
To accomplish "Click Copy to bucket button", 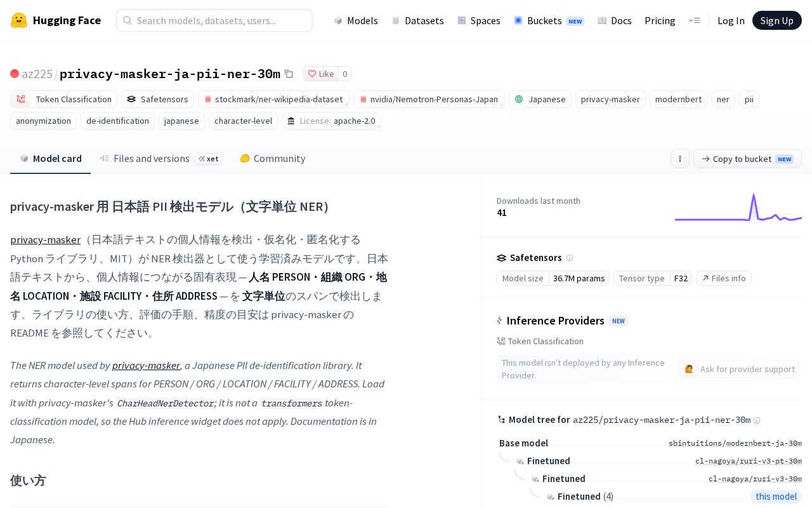I will [747, 159].
